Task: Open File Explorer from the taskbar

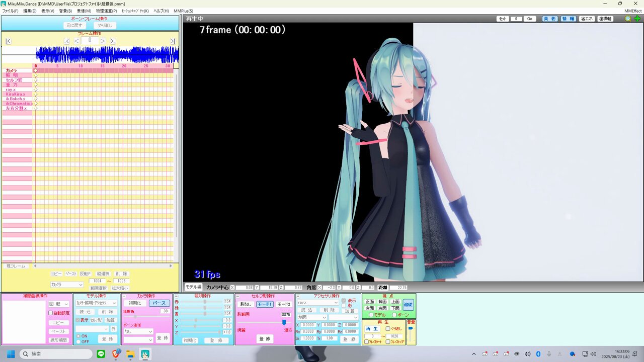Action: click(x=131, y=354)
